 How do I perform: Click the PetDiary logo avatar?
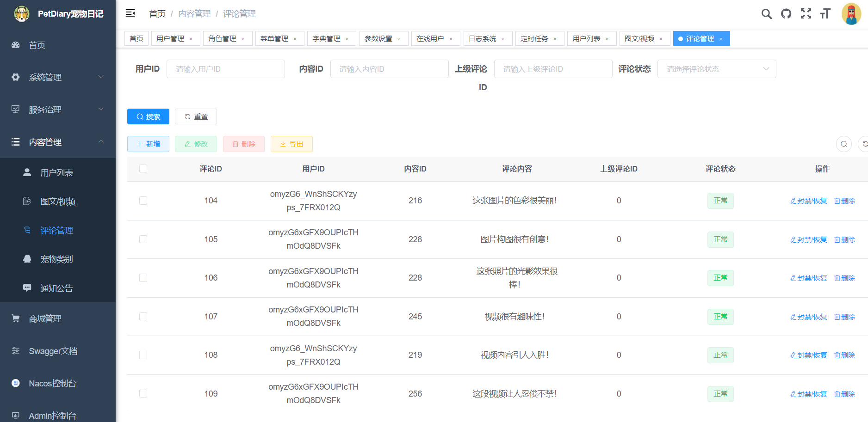click(22, 14)
